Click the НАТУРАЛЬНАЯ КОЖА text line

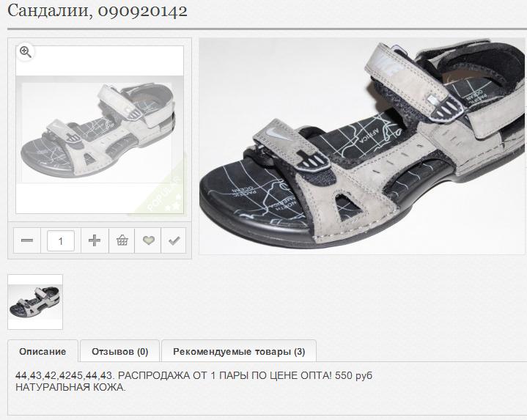pyautogui.click(x=70, y=387)
